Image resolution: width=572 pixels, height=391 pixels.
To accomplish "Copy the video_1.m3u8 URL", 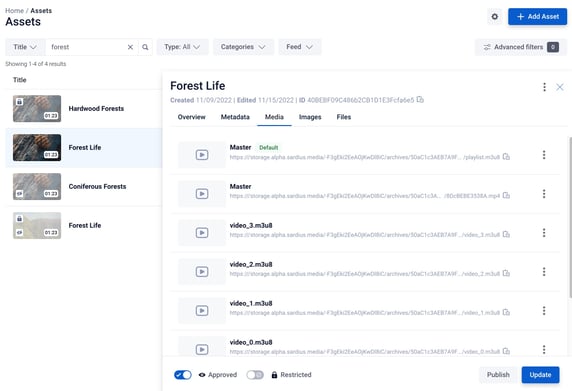I will click(506, 313).
